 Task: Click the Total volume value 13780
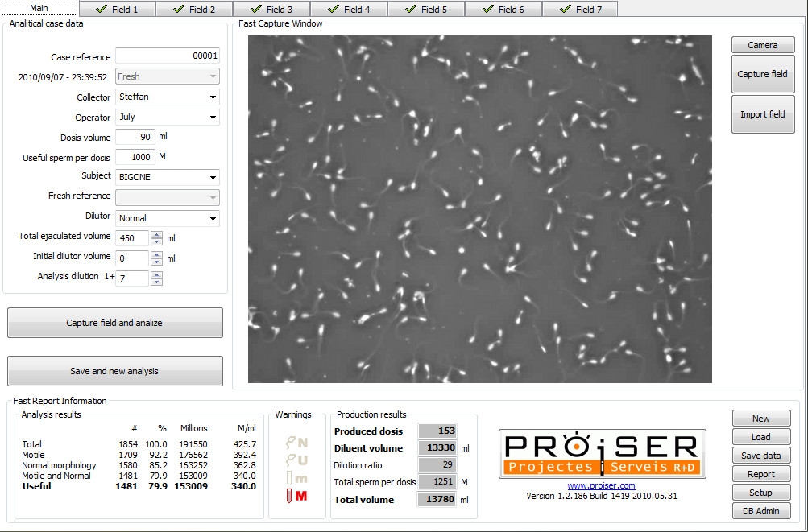tap(437, 499)
